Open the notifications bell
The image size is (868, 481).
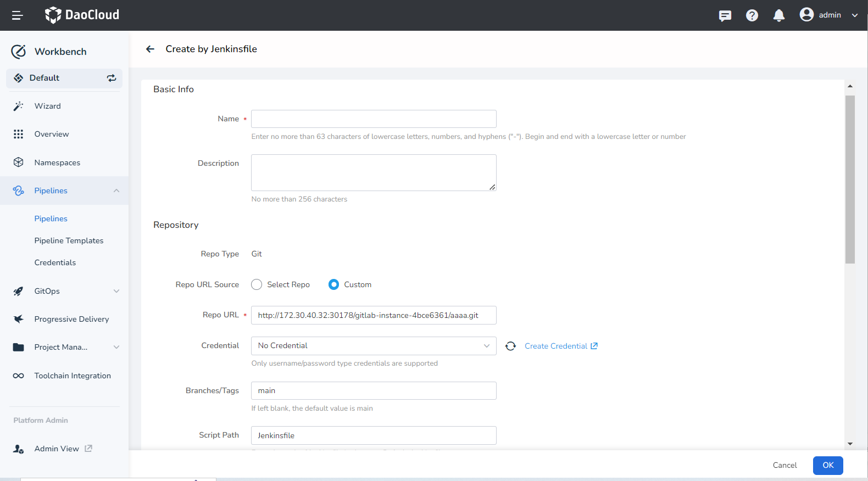coord(778,15)
